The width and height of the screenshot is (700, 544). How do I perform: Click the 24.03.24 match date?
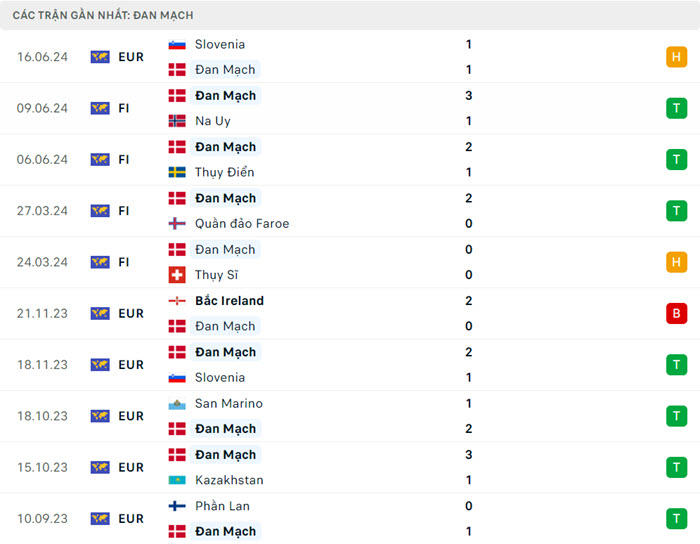point(42,262)
